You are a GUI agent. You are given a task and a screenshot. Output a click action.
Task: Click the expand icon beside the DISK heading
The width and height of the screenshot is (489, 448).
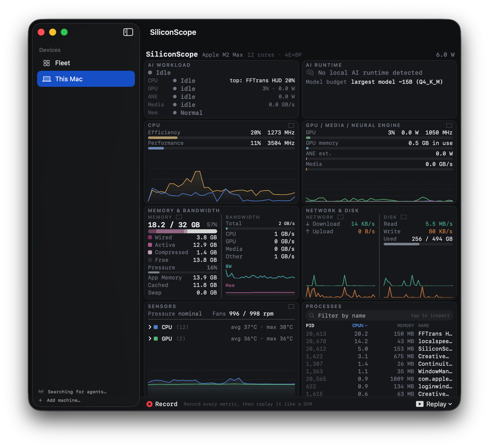[x=403, y=217]
